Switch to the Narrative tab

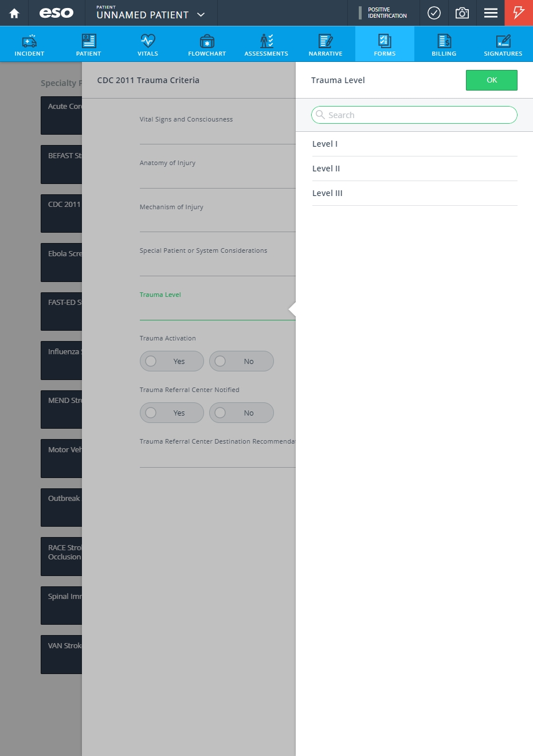pos(326,44)
